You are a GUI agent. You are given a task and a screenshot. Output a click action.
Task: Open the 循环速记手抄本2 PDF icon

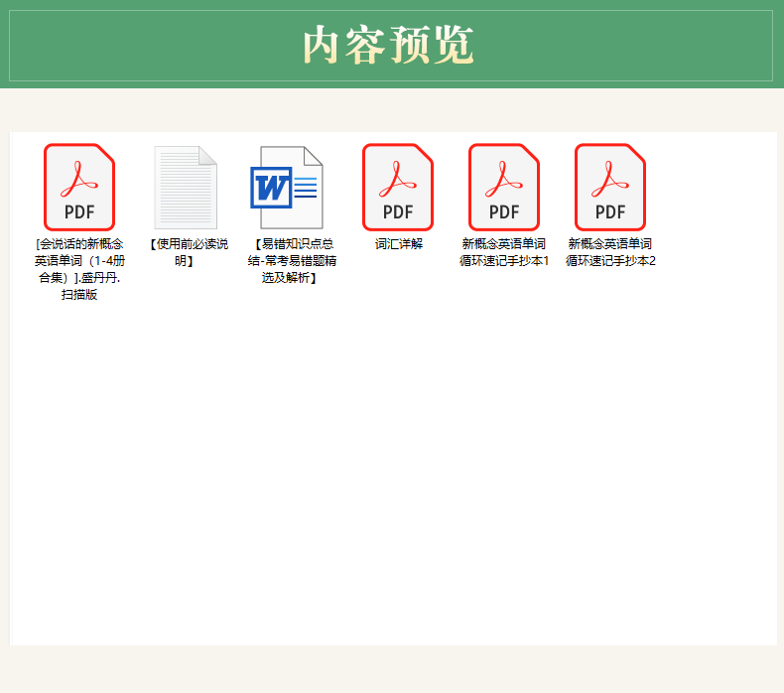pyautogui.click(x=610, y=187)
